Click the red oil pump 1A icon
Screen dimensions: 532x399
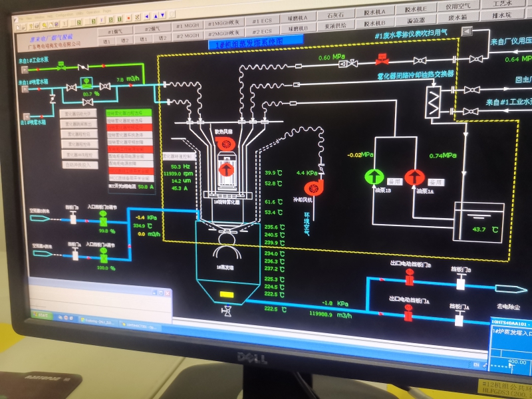point(415,177)
